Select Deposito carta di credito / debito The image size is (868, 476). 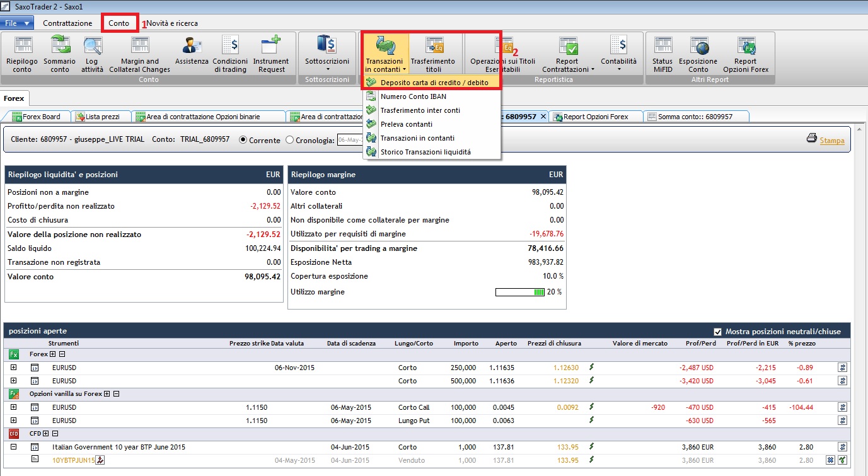tap(432, 82)
